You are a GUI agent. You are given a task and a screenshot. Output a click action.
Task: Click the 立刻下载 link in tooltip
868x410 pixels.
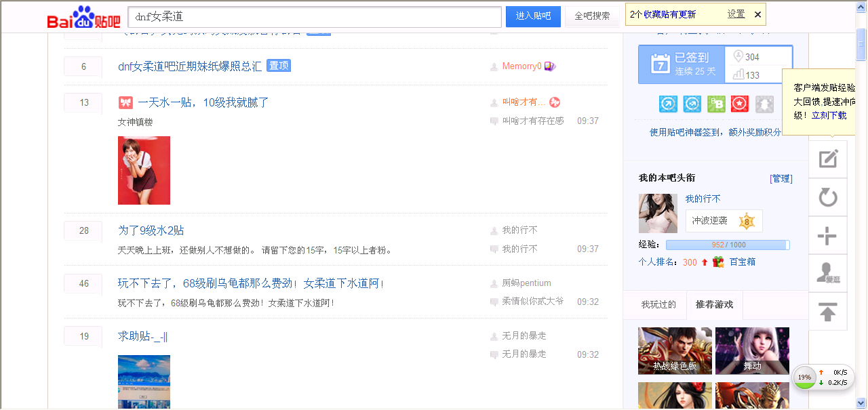tap(829, 115)
